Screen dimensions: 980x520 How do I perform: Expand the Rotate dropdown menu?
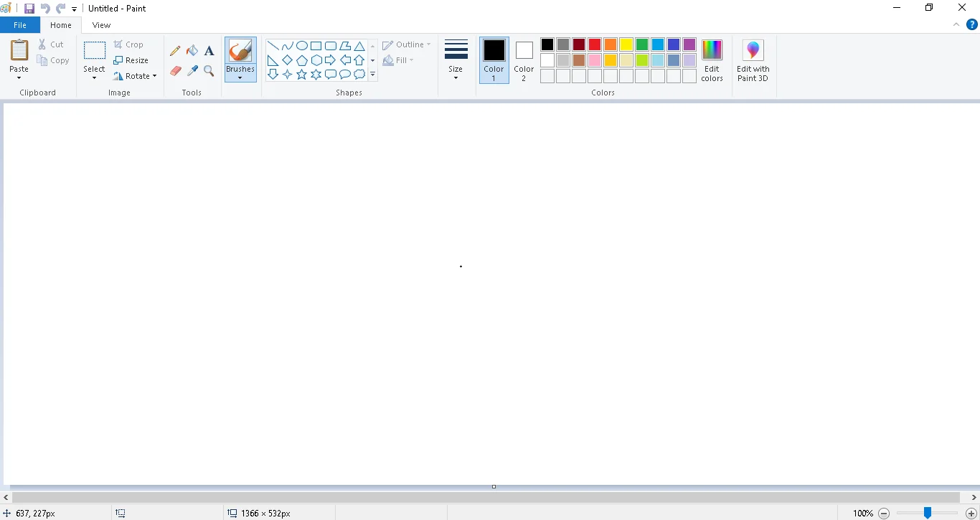pyautogui.click(x=154, y=76)
